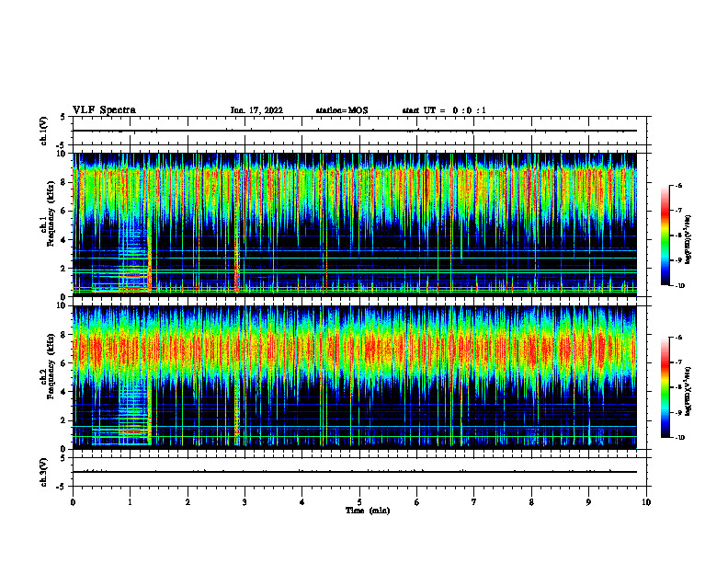This screenshot has width=728, height=563.
Task: Click the "-6" value on the ch.2 color bar
Action: [678, 338]
